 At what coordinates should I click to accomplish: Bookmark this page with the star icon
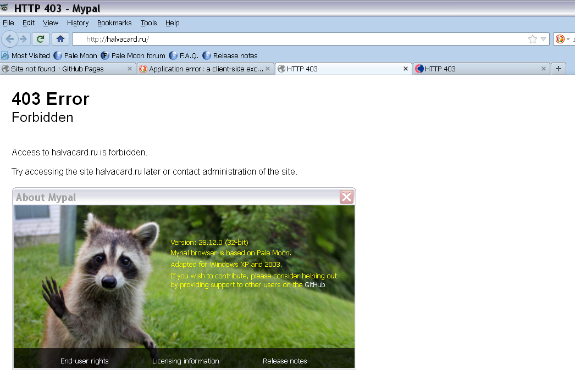coord(533,39)
